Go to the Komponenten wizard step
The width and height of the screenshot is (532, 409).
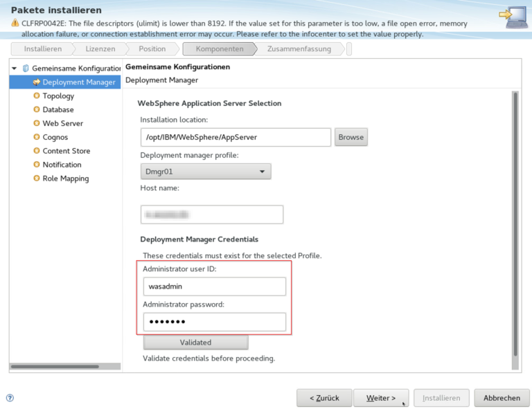220,49
